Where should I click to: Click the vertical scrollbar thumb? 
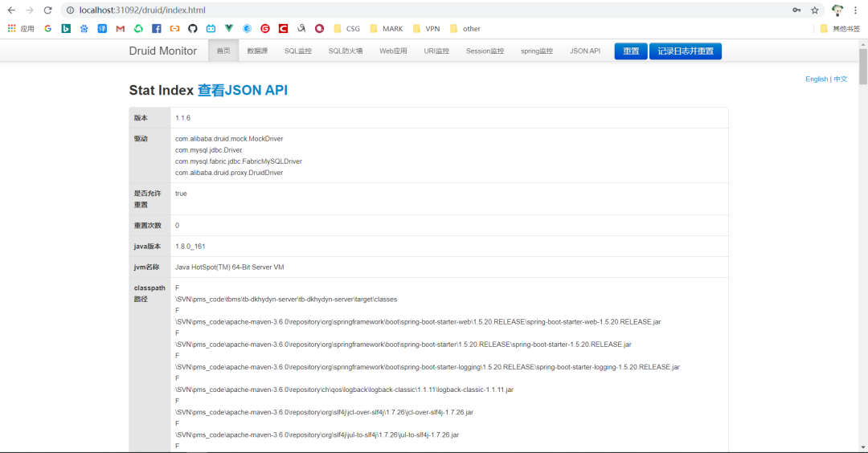pyautogui.click(x=863, y=67)
